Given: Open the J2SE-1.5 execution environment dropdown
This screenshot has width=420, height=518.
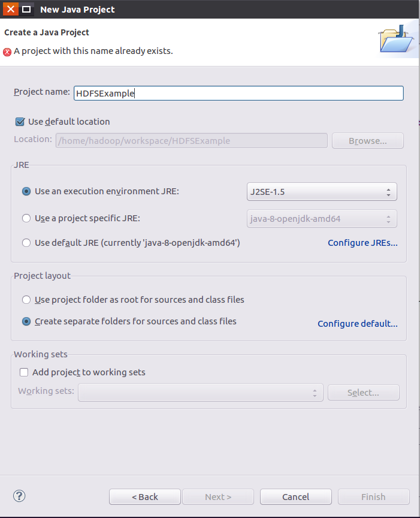Looking at the screenshot, I should click(x=322, y=192).
